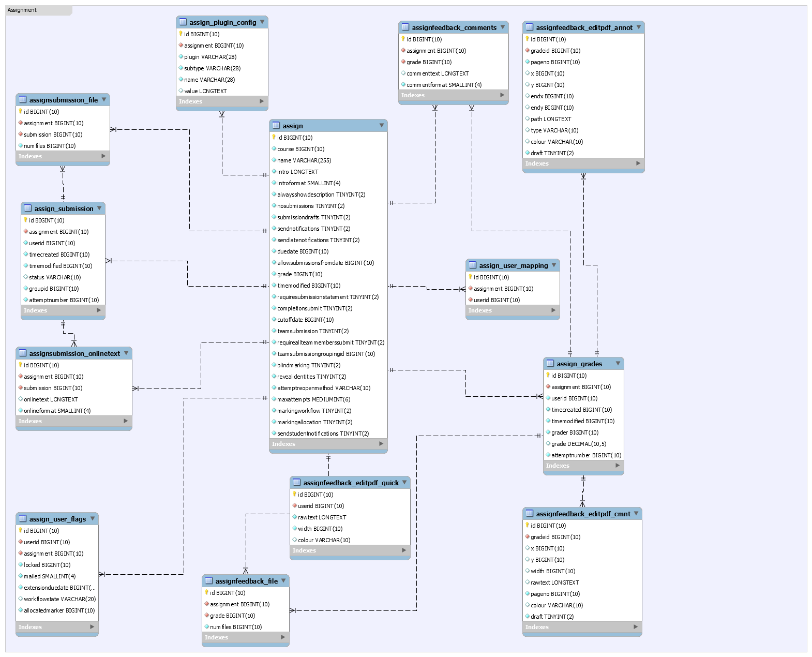
Task: Select 'status VARCHAR(10)' in assign_submission
Action: [x=63, y=277]
